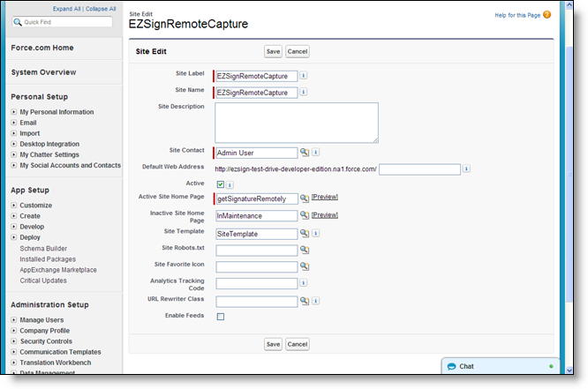The height and width of the screenshot is (389, 588).
Task: Expand the Customize section in App Setup
Action: tap(14, 205)
